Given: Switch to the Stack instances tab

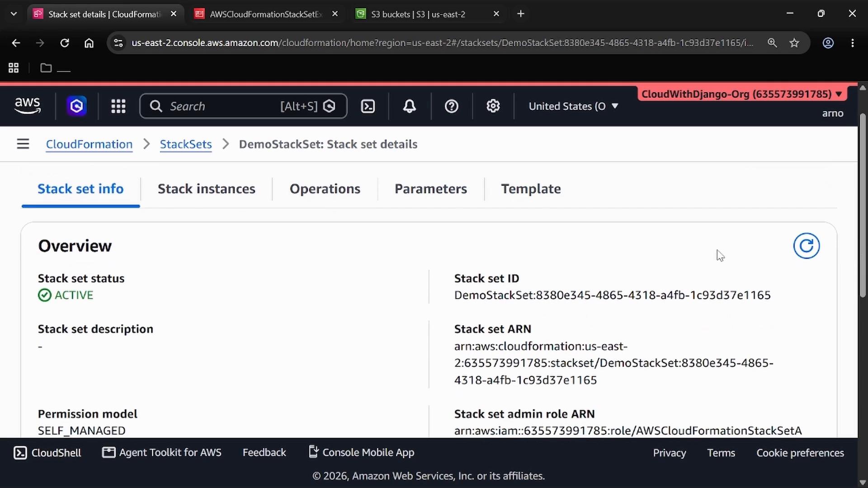Looking at the screenshot, I should (206, 189).
